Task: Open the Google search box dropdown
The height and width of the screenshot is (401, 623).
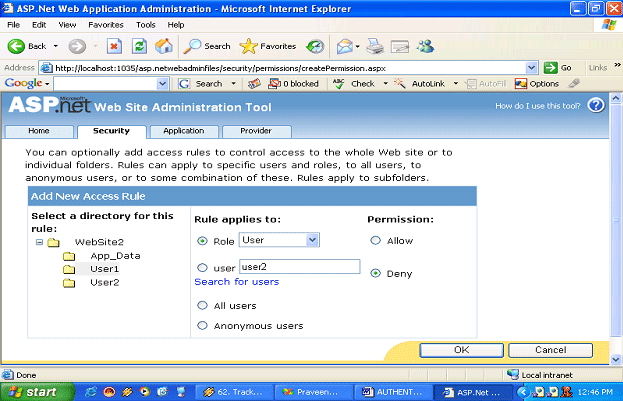Action: [x=162, y=84]
